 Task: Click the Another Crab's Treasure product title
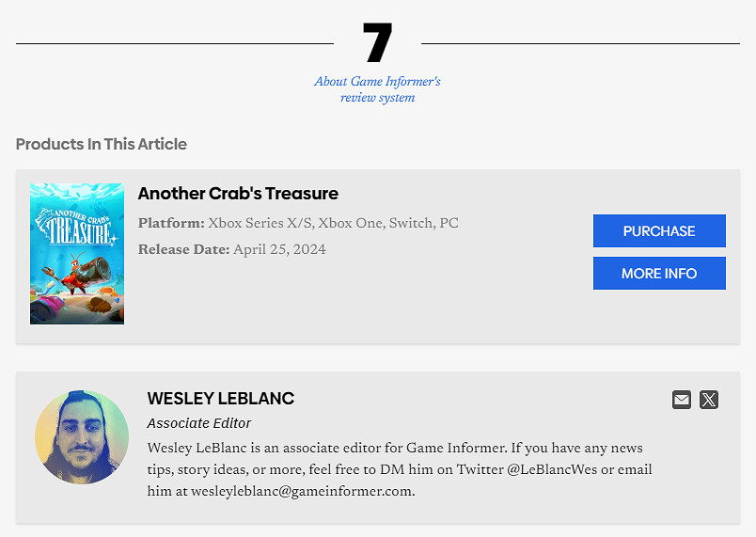pos(238,194)
